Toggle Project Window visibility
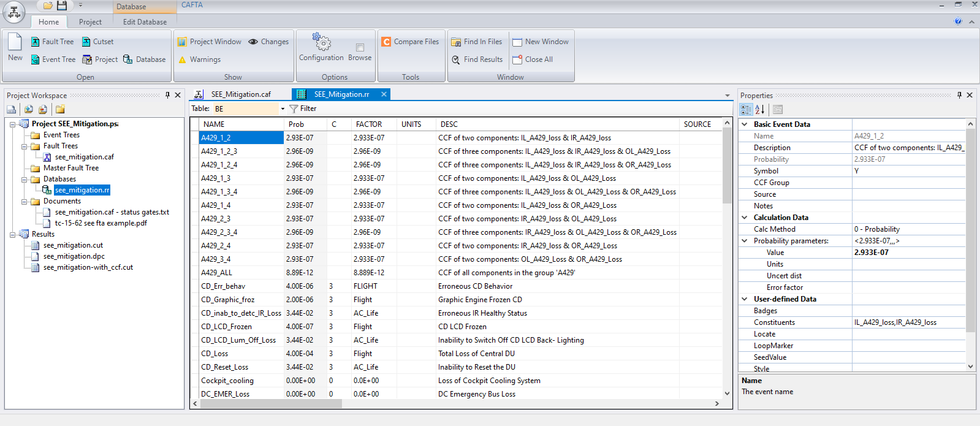Image resolution: width=980 pixels, height=426 pixels. 210,42
